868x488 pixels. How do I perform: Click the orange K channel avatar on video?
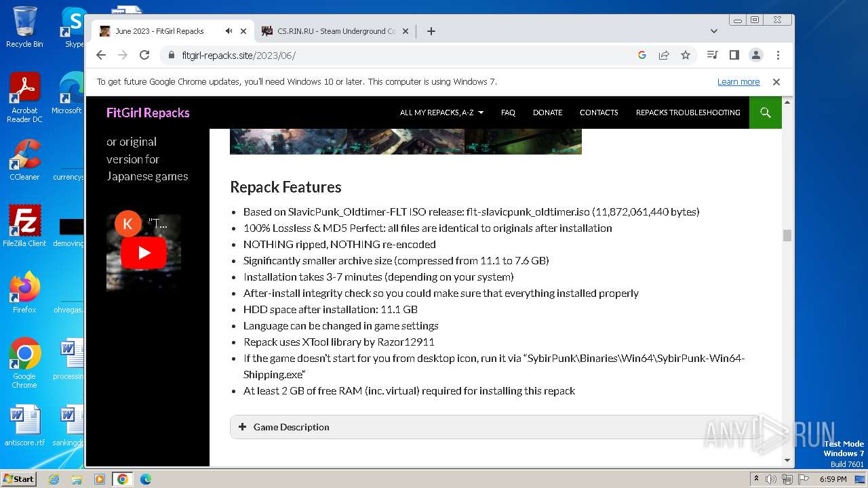127,224
